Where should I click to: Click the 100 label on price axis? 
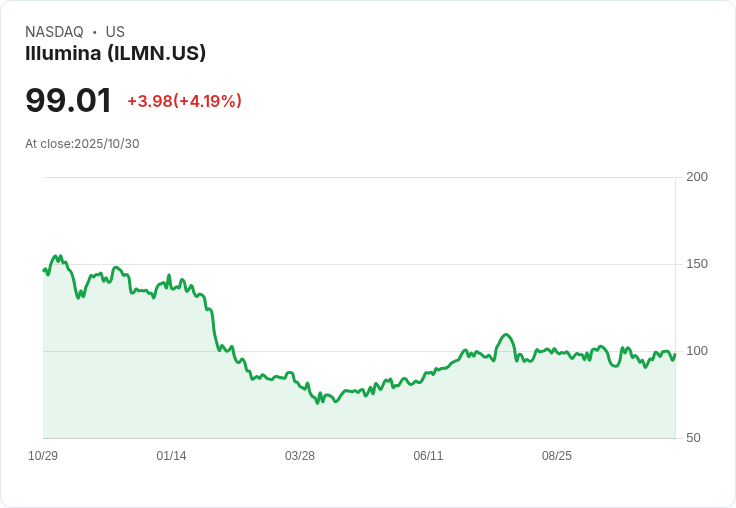coord(697,351)
